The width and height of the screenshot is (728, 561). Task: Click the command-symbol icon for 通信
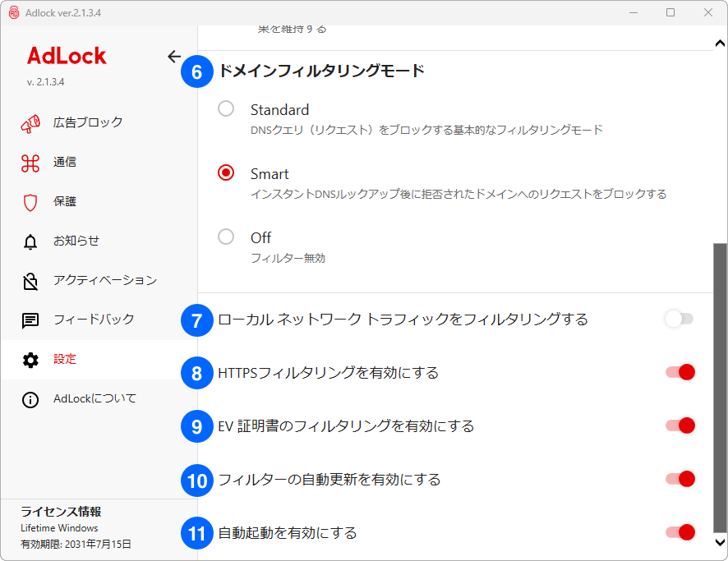coord(30,163)
